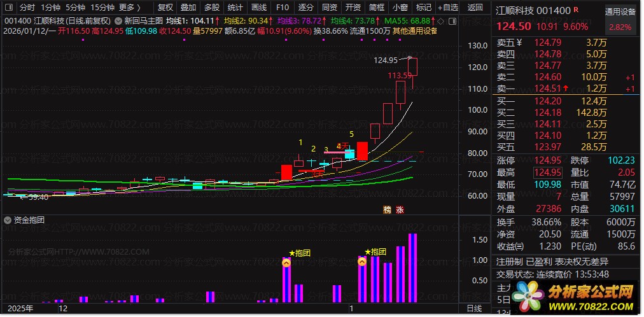Click the 日线 period label at the chart corner

tap(475, 308)
